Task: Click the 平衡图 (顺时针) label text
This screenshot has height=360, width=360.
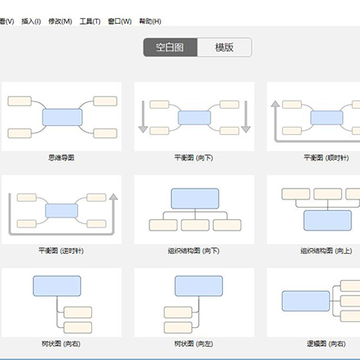Action: click(326, 158)
